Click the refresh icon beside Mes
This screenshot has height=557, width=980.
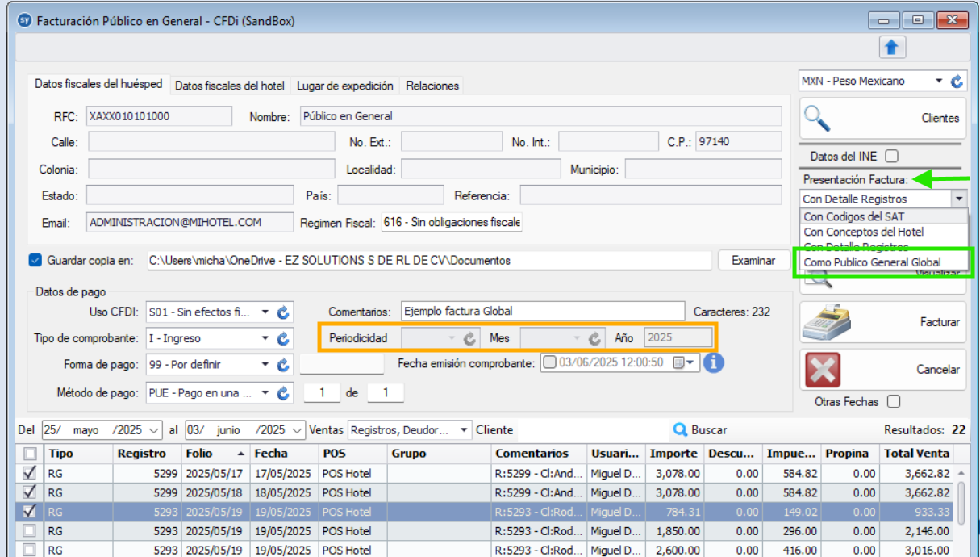tap(595, 338)
